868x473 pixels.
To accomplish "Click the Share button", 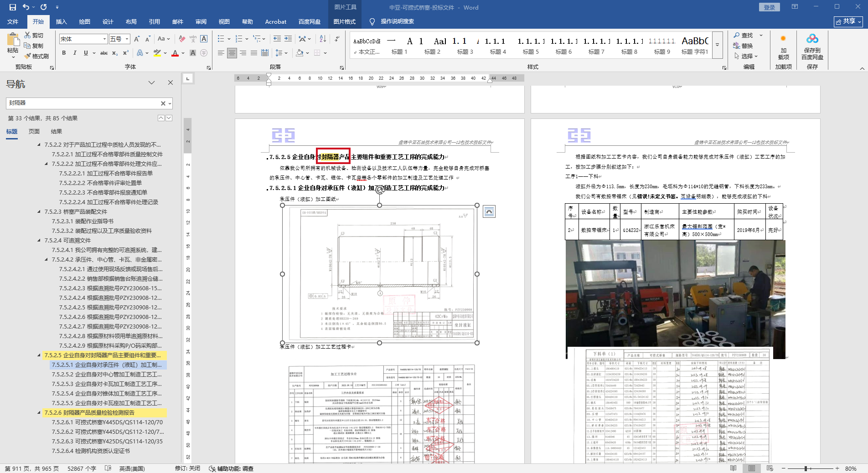I will click(848, 21).
